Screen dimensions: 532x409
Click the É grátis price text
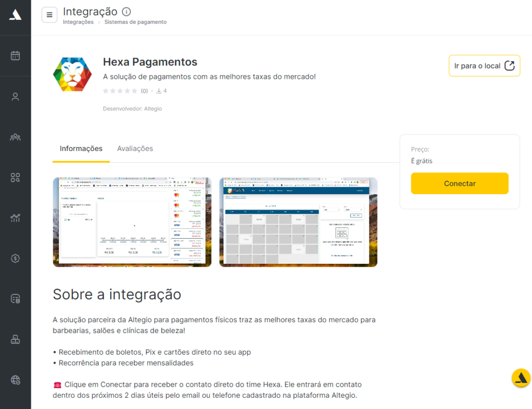click(422, 161)
